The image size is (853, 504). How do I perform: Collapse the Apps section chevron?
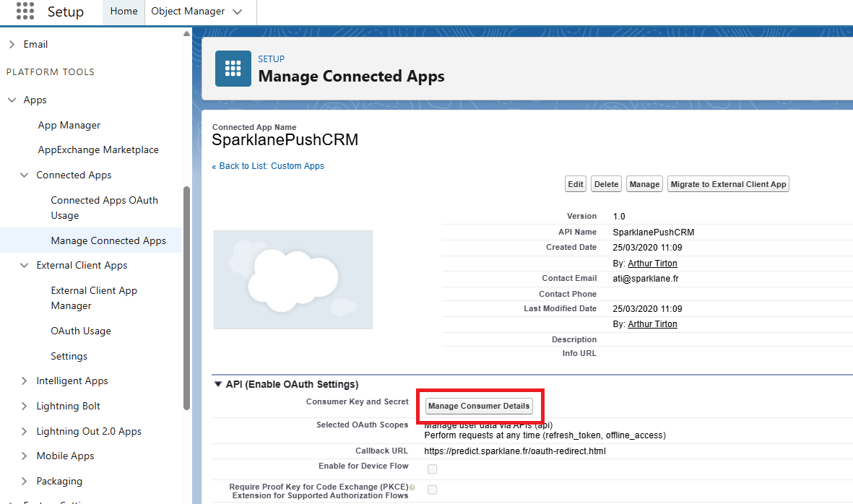12,100
